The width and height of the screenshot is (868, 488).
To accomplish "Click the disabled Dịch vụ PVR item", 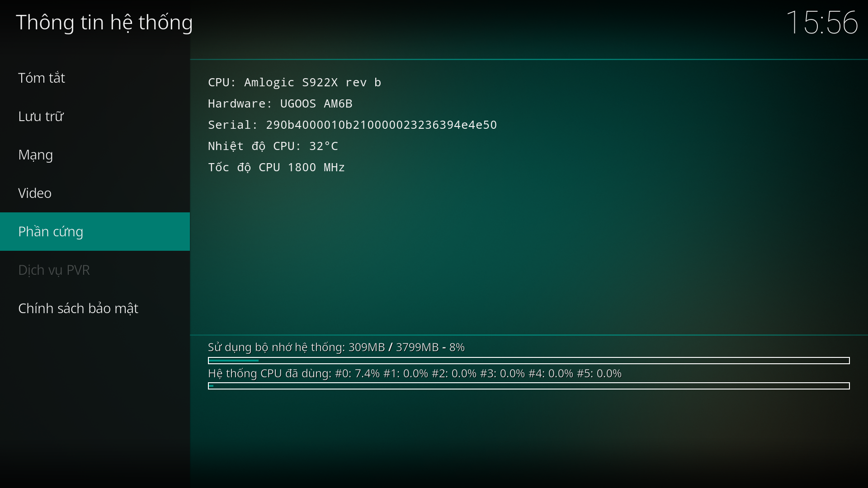I will click(54, 270).
